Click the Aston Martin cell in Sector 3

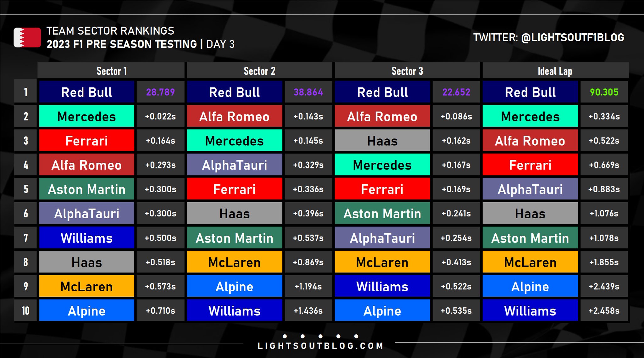tap(382, 214)
